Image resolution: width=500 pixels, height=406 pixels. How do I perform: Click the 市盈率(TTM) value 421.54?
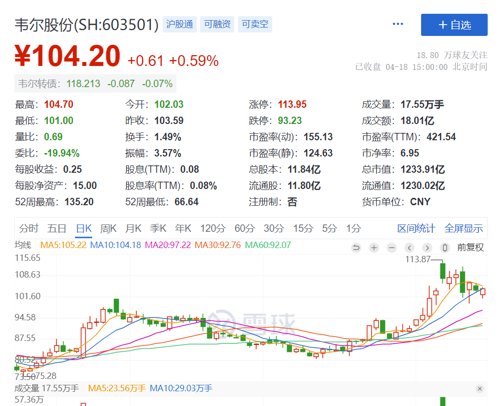pos(441,137)
